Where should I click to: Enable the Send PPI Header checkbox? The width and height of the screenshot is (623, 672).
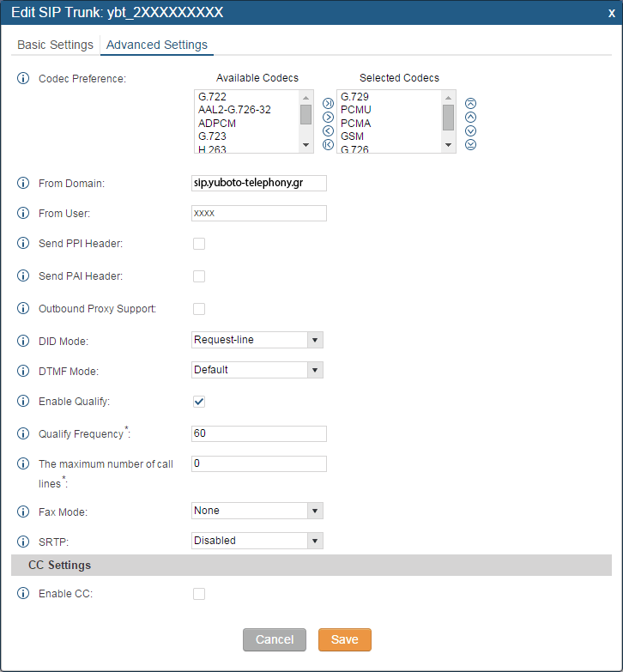coord(199,244)
